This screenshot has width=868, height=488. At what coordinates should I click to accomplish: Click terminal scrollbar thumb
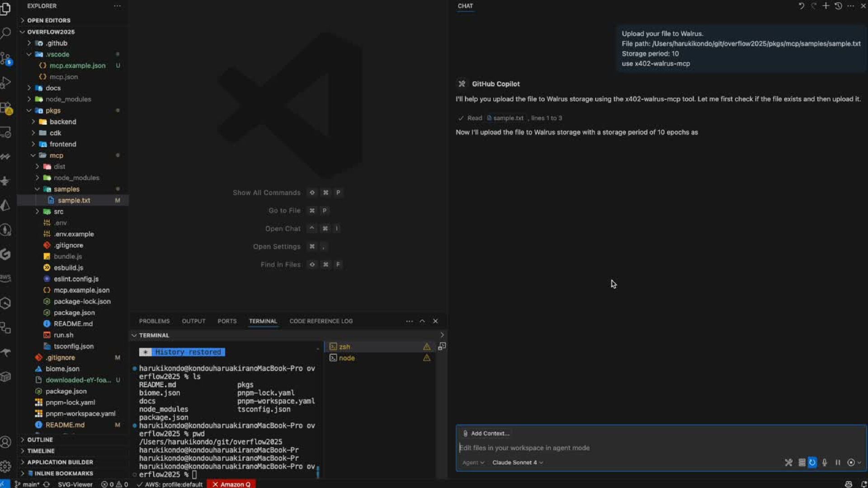318,472
